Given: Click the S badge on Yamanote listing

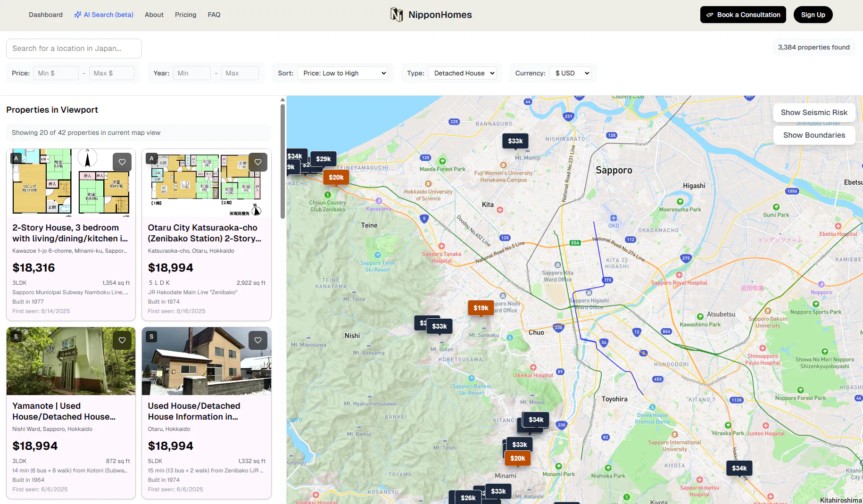Looking at the screenshot, I should (16, 337).
